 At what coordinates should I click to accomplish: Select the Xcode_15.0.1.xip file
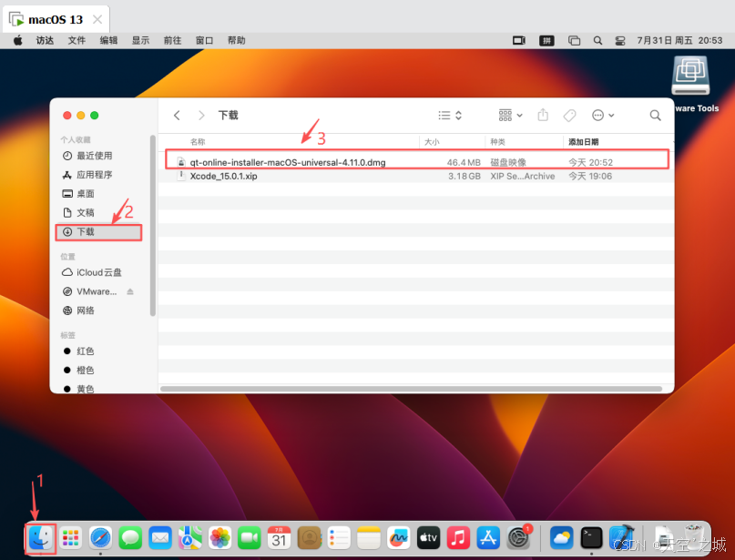pos(417,177)
